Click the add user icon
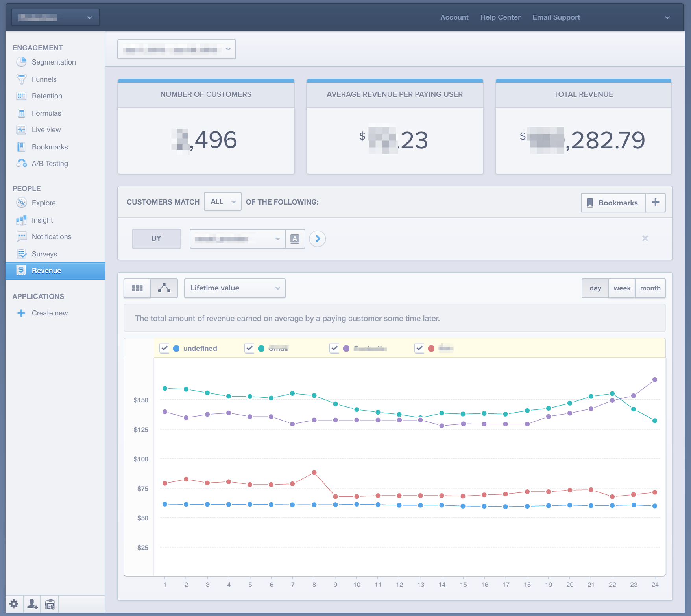This screenshot has height=616, width=691. (32, 604)
